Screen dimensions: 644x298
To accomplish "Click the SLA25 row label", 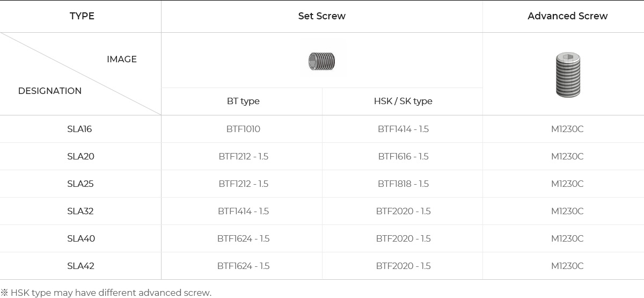I will tap(80, 184).
